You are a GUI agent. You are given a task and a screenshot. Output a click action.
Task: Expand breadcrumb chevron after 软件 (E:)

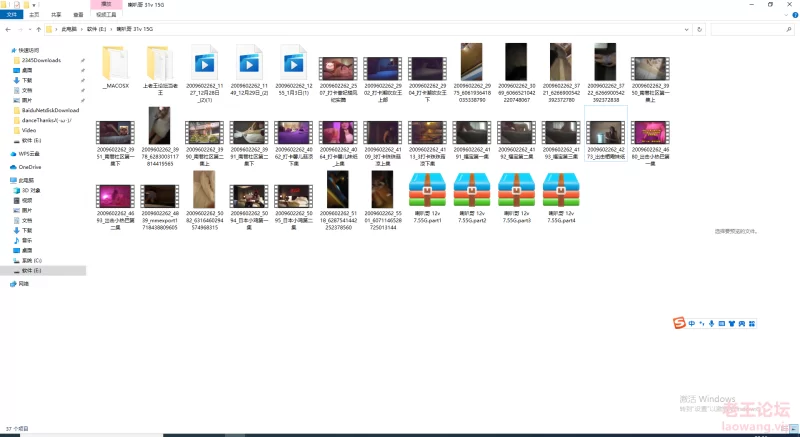coord(111,30)
